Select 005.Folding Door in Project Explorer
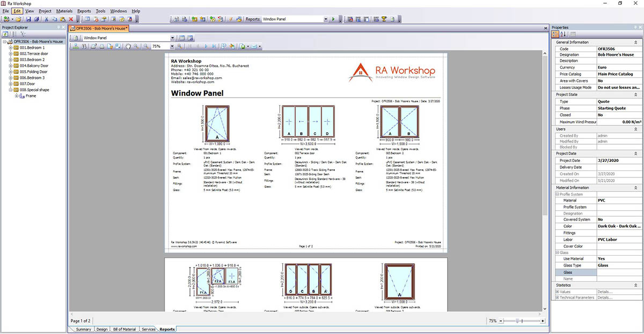The image size is (644, 334). tap(34, 72)
